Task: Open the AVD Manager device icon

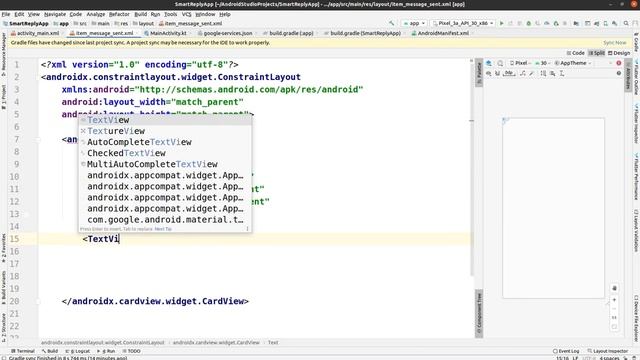Action: [605, 23]
